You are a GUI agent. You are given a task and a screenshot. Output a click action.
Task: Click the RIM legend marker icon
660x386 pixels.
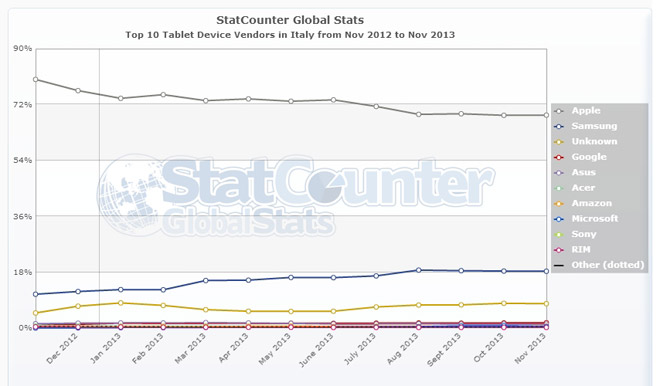tap(559, 250)
